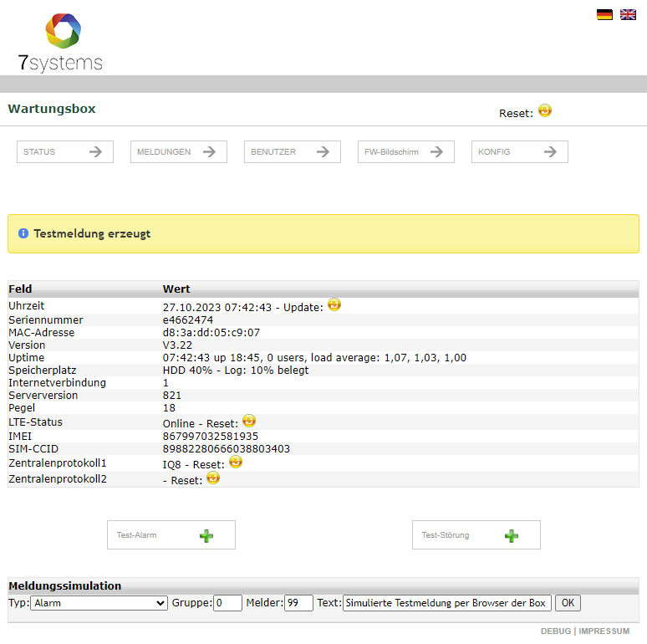The width and height of the screenshot is (647, 644).
Task: Click the Uptime value with load average
Action: pyautogui.click(x=314, y=357)
